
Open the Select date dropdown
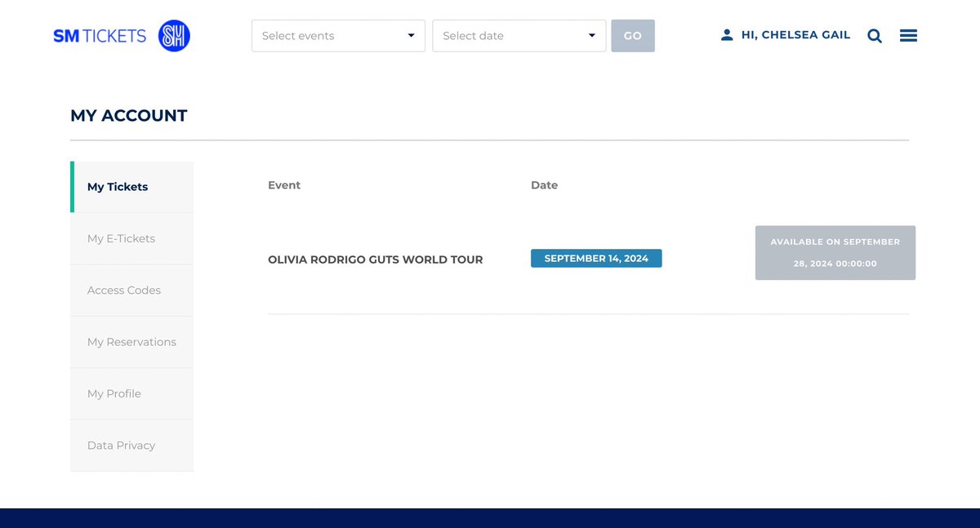pos(519,36)
